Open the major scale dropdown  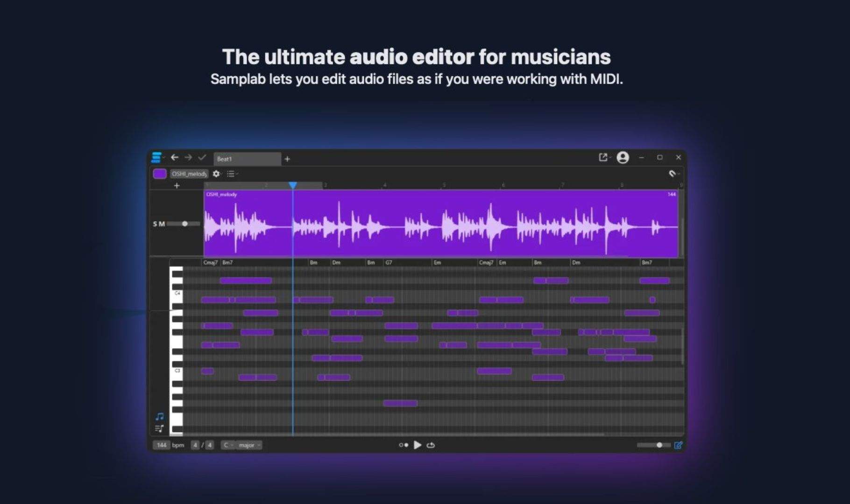point(249,445)
